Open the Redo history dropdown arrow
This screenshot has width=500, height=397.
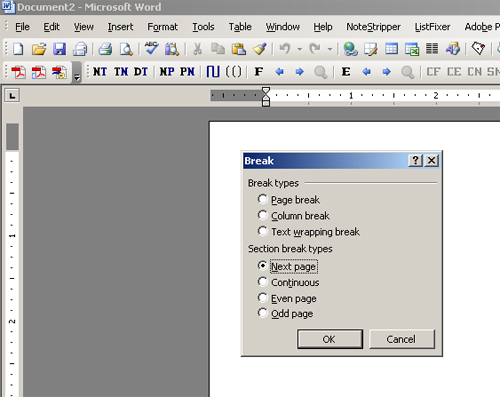point(330,49)
